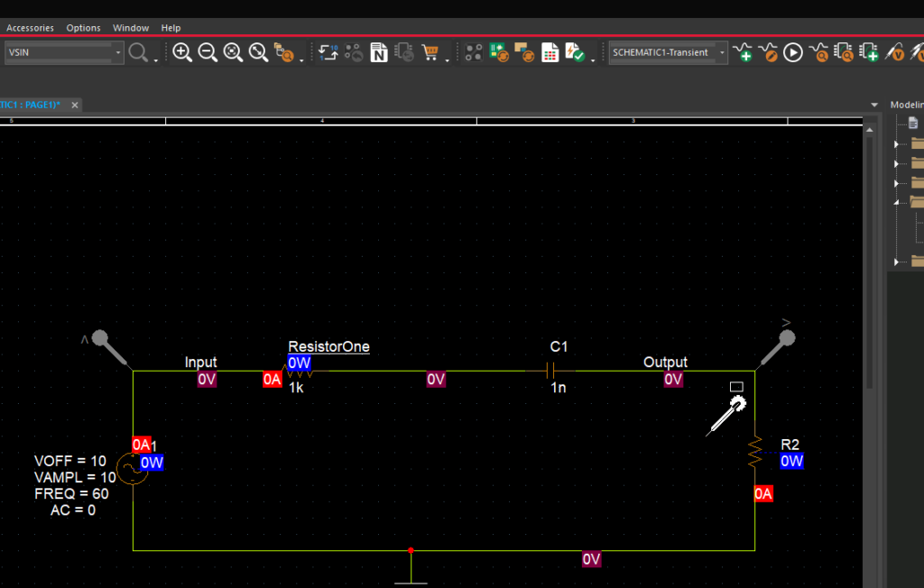Click the Annotate 1-to-10 numbering icon
The height and width of the screenshot is (588, 924).
328,52
